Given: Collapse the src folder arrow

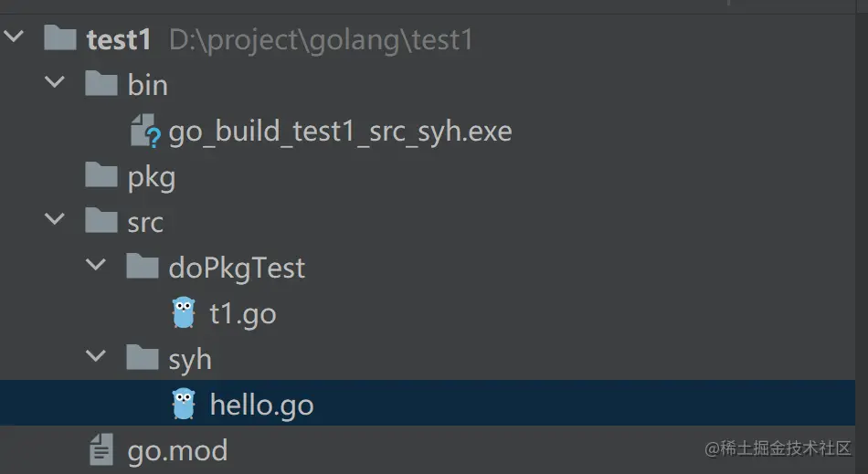Looking at the screenshot, I should (x=54, y=218).
